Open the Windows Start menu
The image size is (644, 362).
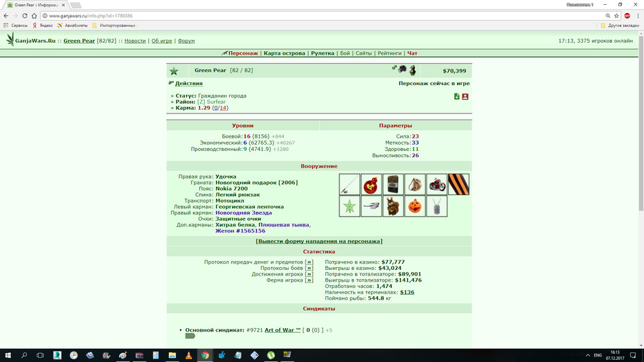8,355
